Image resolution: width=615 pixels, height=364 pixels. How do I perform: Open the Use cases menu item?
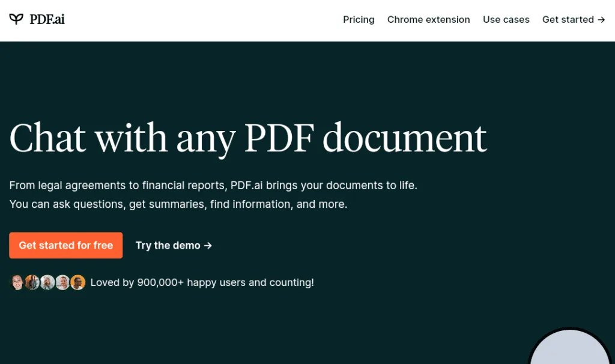(506, 20)
